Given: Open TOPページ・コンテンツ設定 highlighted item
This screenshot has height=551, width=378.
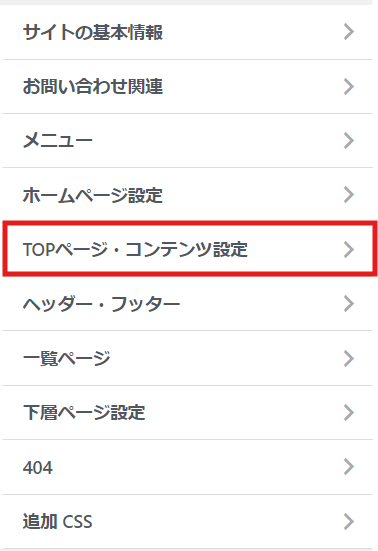Looking at the screenshot, I should tap(190, 249).
